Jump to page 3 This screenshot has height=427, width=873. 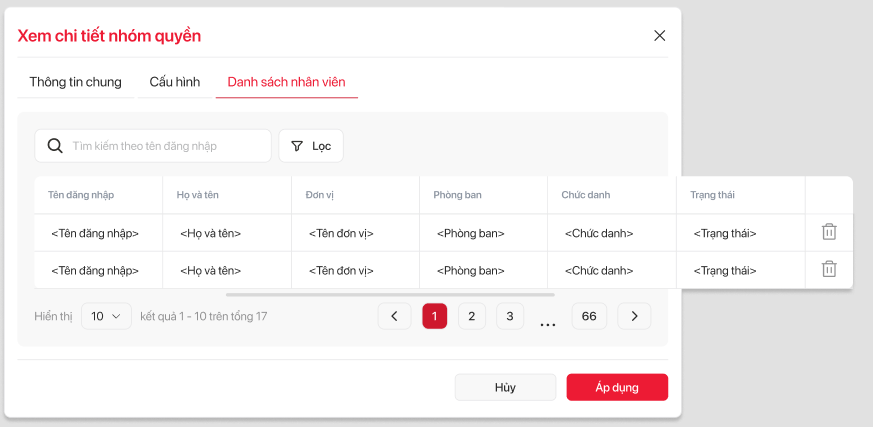tap(509, 316)
